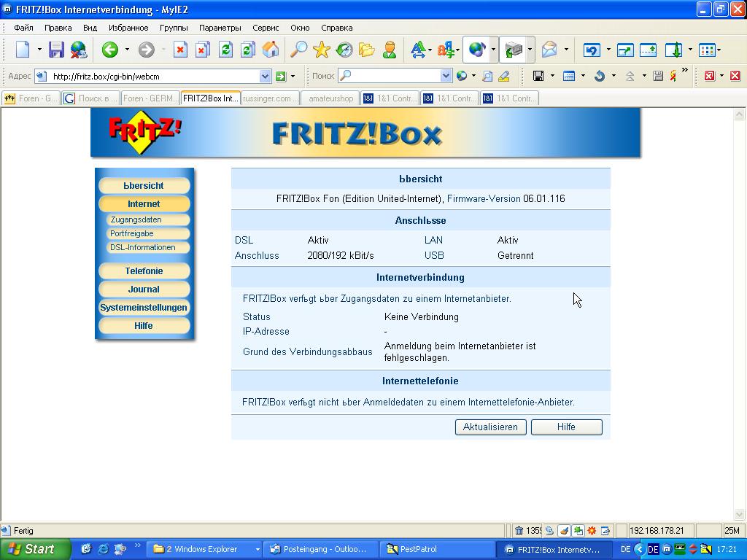747x560 pixels.
Task: Click the green user figure icon
Action: coord(390,49)
